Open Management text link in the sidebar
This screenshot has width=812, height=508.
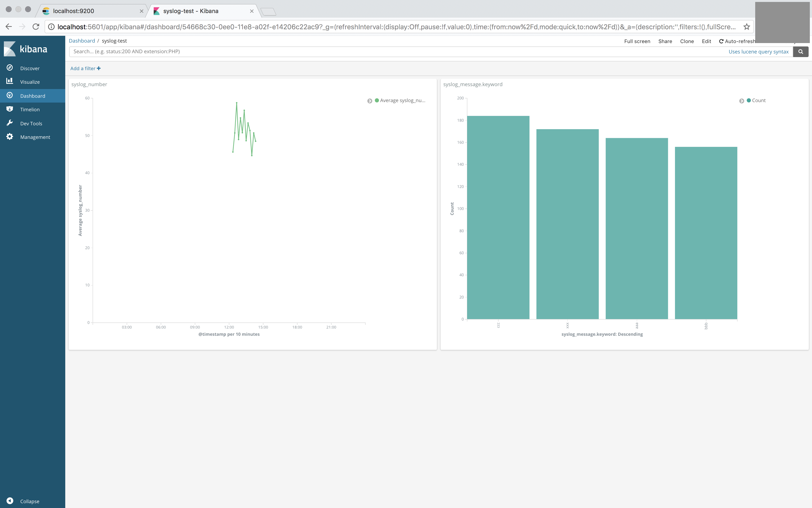click(x=35, y=137)
